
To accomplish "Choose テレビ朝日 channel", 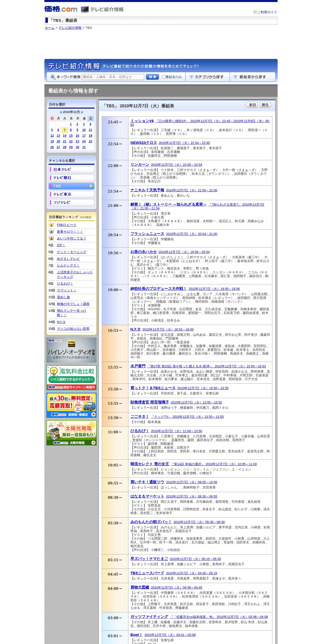I will pos(71,178).
